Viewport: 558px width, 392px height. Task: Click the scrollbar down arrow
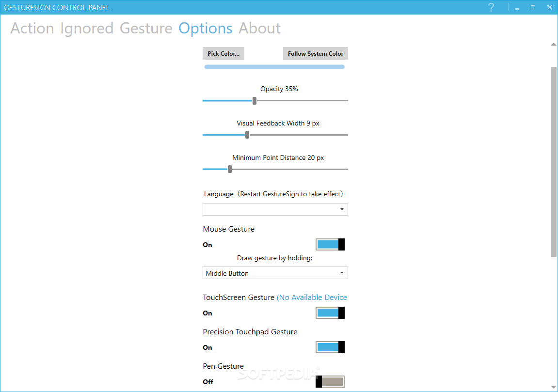pyautogui.click(x=553, y=387)
